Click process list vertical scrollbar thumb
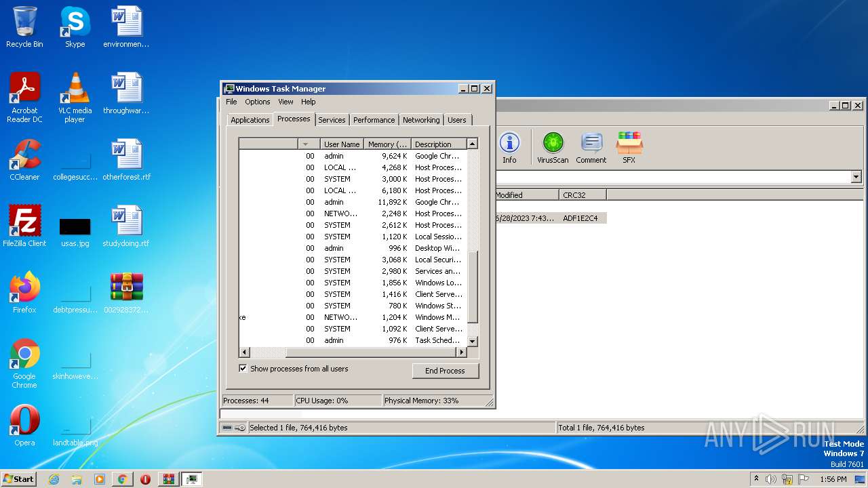The width and height of the screenshot is (868, 488). (x=473, y=287)
